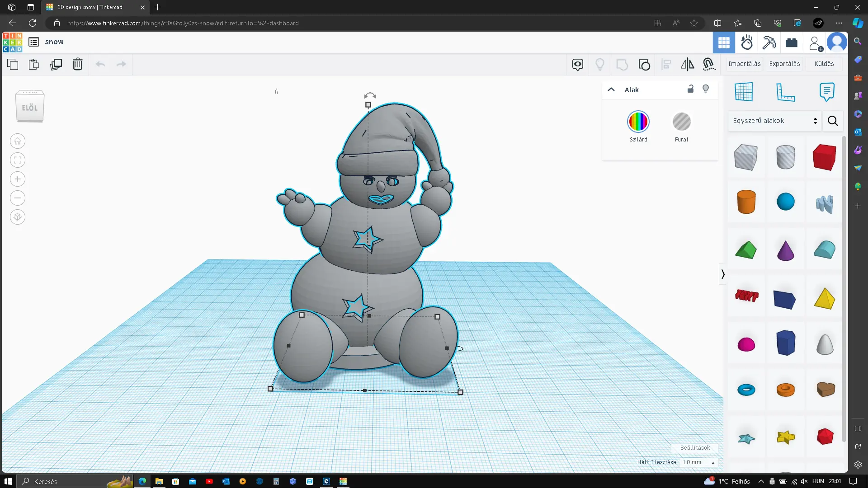Delete the selection with the trash icon
This screenshot has height=489, width=868.
pos(78,65)
